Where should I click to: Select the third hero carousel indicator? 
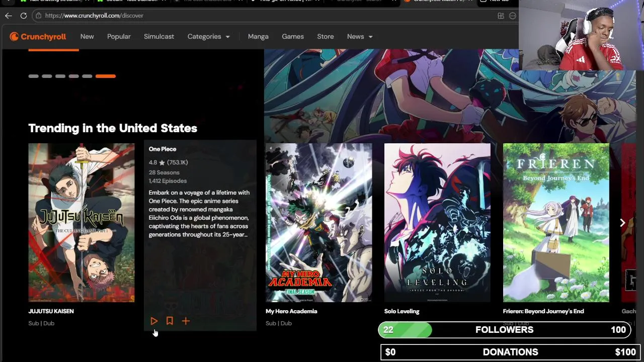(60, 76)
